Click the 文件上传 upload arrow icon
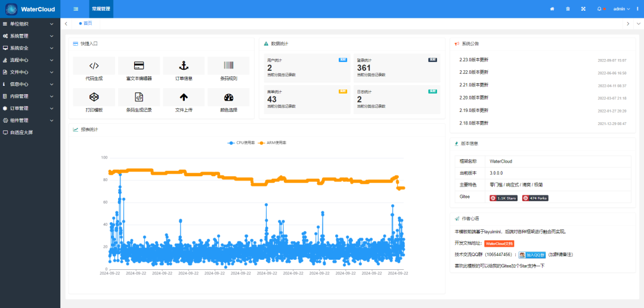 (x=184, y=97)
